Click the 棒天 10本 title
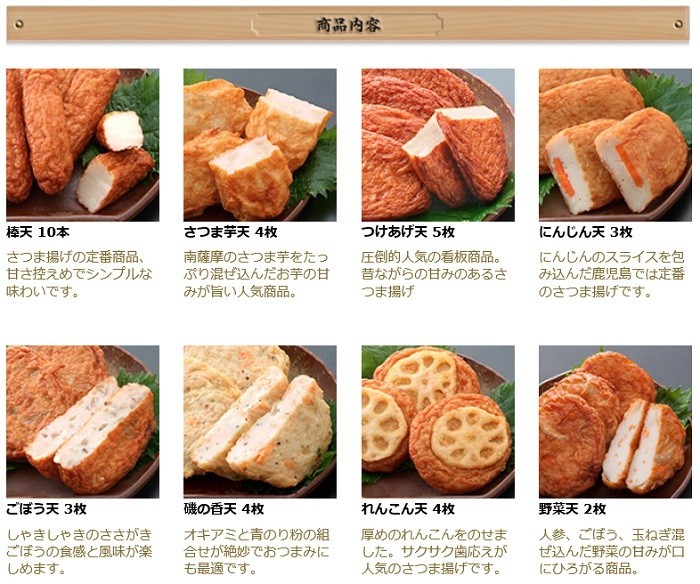Screen dimensions: 700x584 [x=38, y=232]
